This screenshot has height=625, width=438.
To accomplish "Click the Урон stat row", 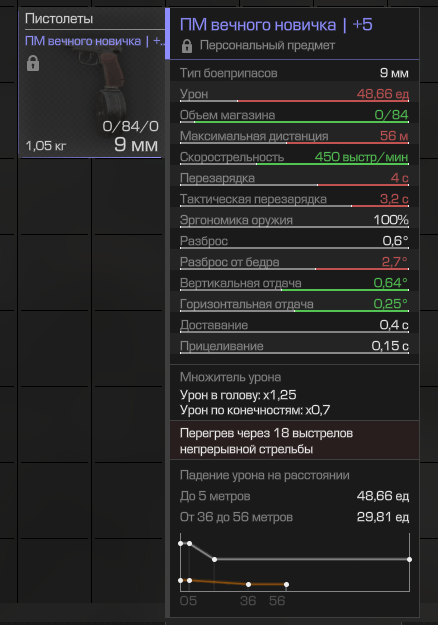I will (x=294, y=94).
